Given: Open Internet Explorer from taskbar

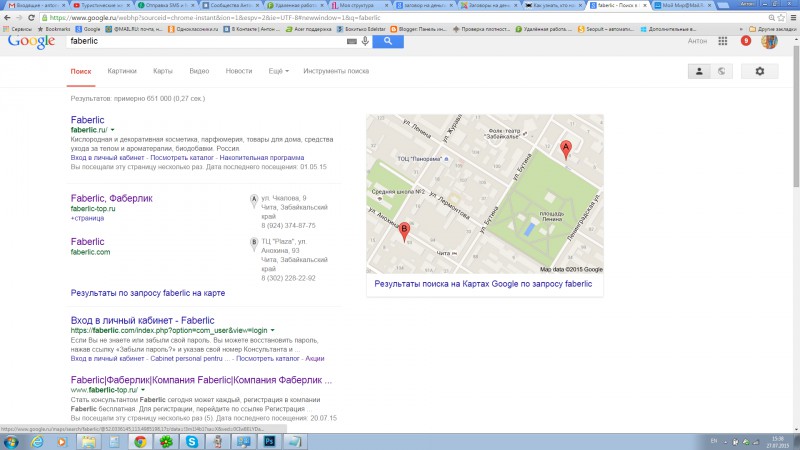Looking at the screenshot, I should tap(37, 441).
